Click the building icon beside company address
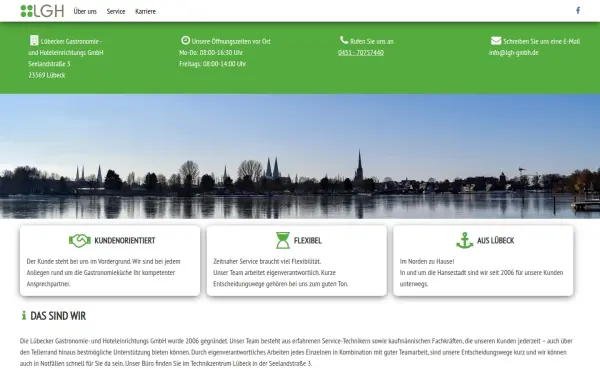 tap(34, 40)
